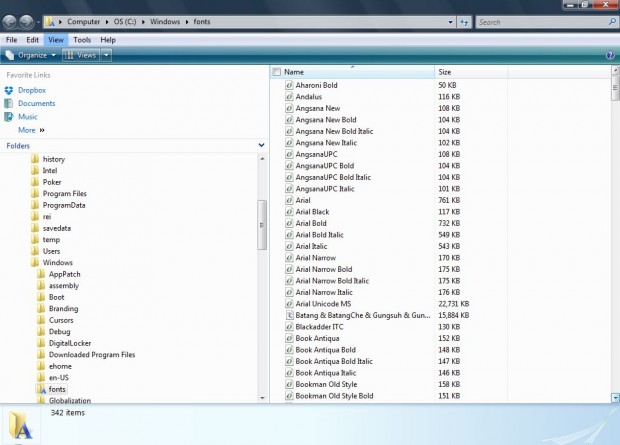Click the Back navigation arrow

(x=10, y=22)
